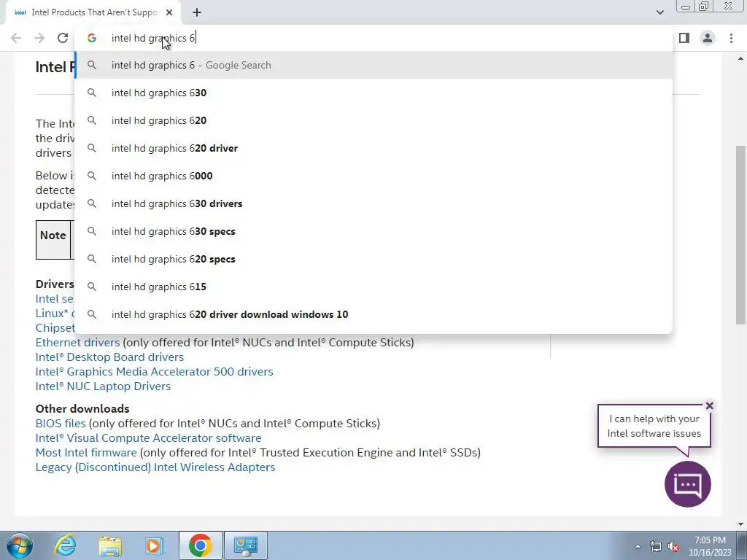Open the Windows Start button
The image size is (747, 560).
pos(20,545)
